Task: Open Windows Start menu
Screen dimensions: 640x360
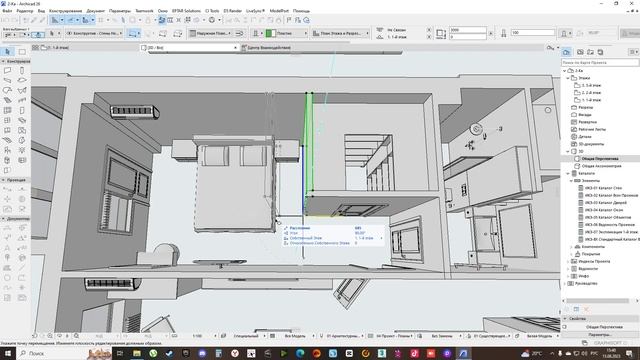Action: (7, 353)
